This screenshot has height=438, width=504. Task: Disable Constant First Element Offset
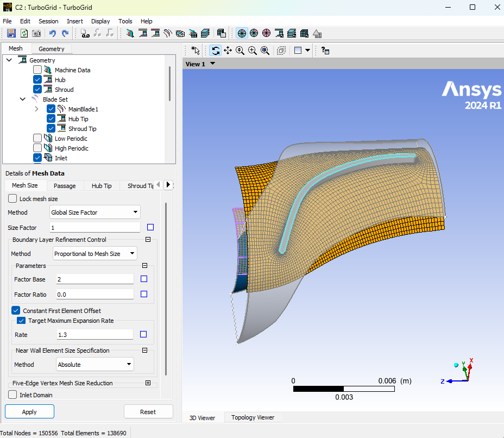point(16,310)
